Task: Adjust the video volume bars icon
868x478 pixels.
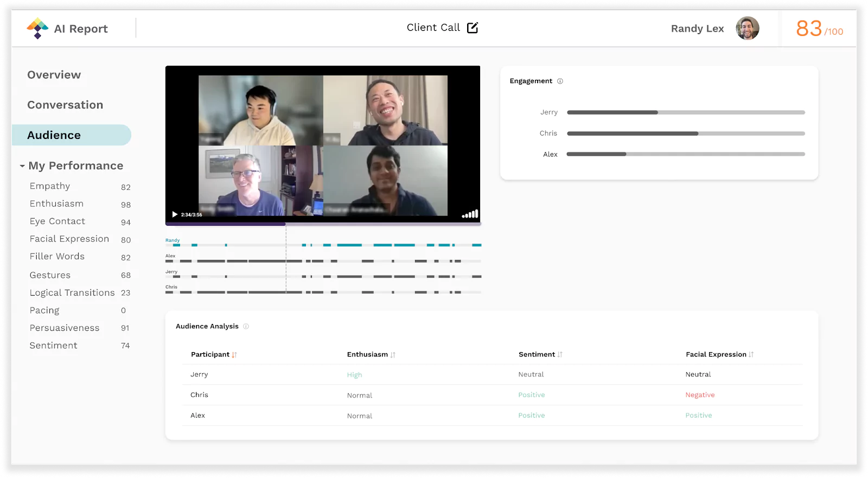Action: [x=470, y=214]
